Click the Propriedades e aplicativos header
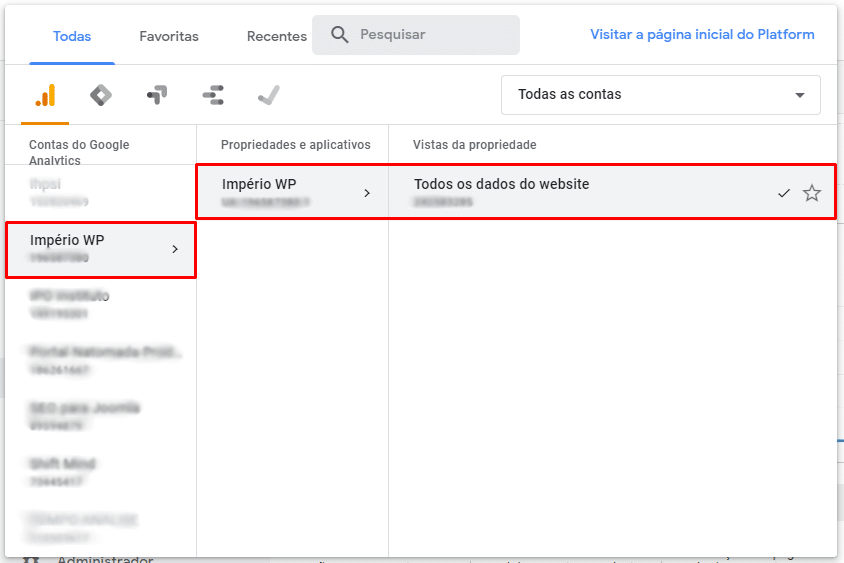The width and height of the screenshot is (844, 563). coord(296,145)
